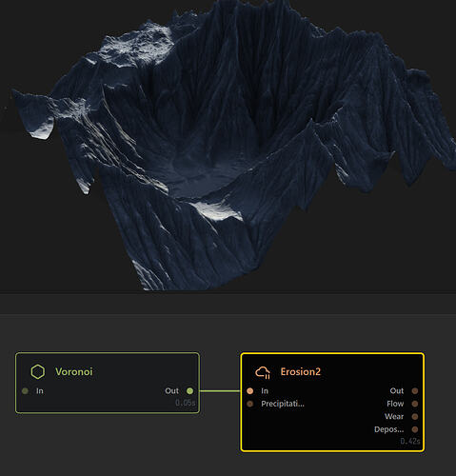Click the Erosion2 Deposits output port
The height and width of the screenshot is (476, 456).
(x=415, y=429)
